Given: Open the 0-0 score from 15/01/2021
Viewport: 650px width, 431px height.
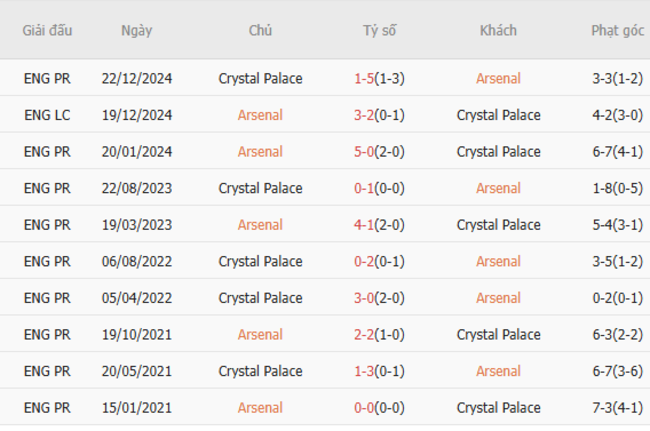Looking at the screenshot, I should coord(365,408).
